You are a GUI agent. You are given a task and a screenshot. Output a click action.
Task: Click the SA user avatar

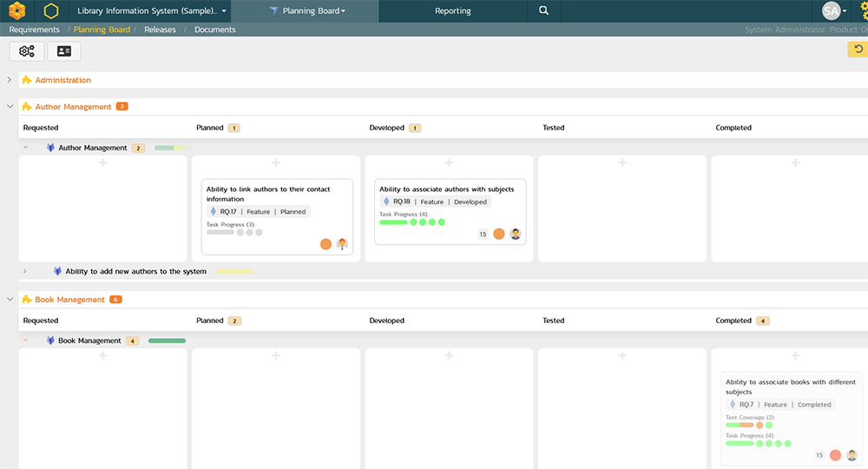point(832,11)
